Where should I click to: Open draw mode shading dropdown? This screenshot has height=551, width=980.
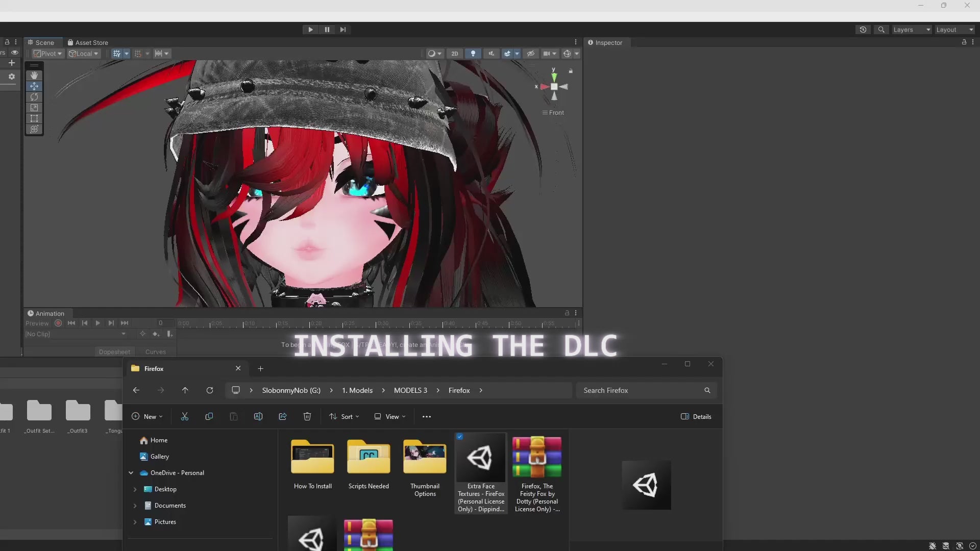pyautogui.click(x=434, y=54)
